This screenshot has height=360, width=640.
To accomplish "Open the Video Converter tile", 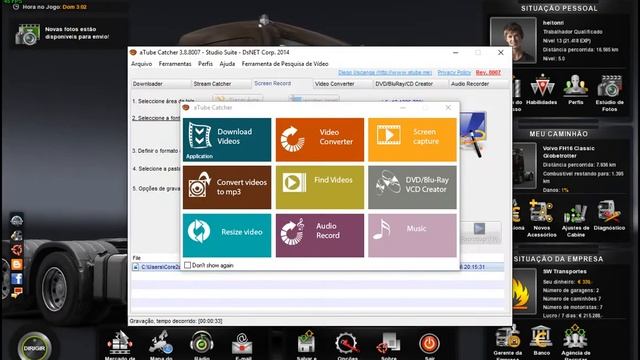I will pyautogui.click(x=320, y=140).
